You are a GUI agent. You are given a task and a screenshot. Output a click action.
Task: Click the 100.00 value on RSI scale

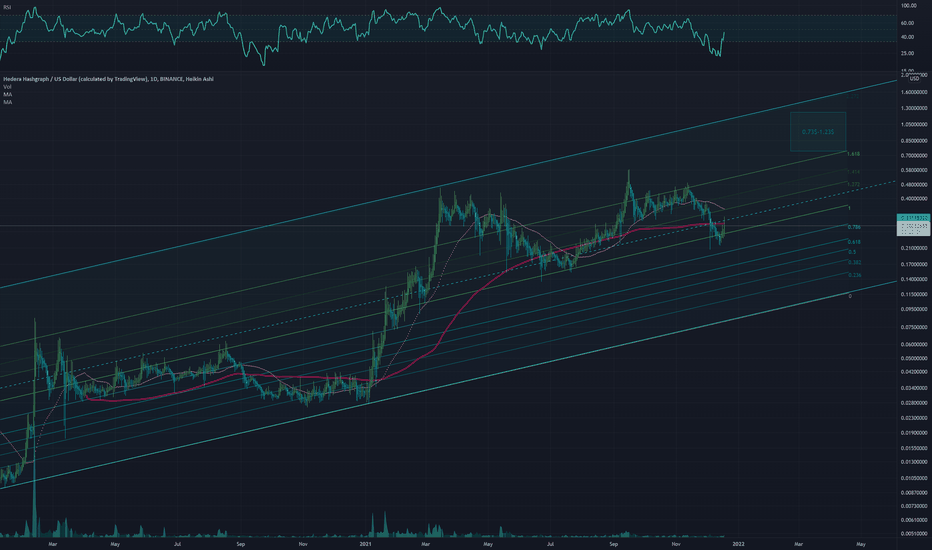(x=908, y=6)
